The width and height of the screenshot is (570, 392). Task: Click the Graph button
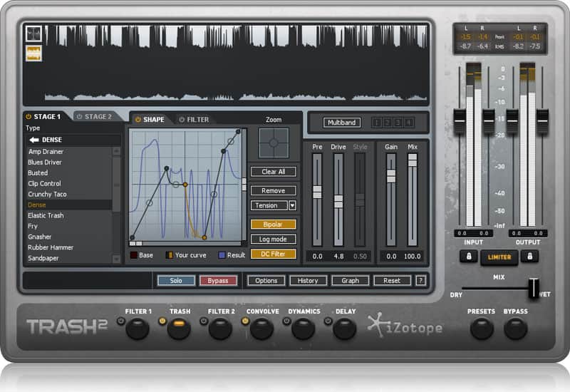click(350, 280)
